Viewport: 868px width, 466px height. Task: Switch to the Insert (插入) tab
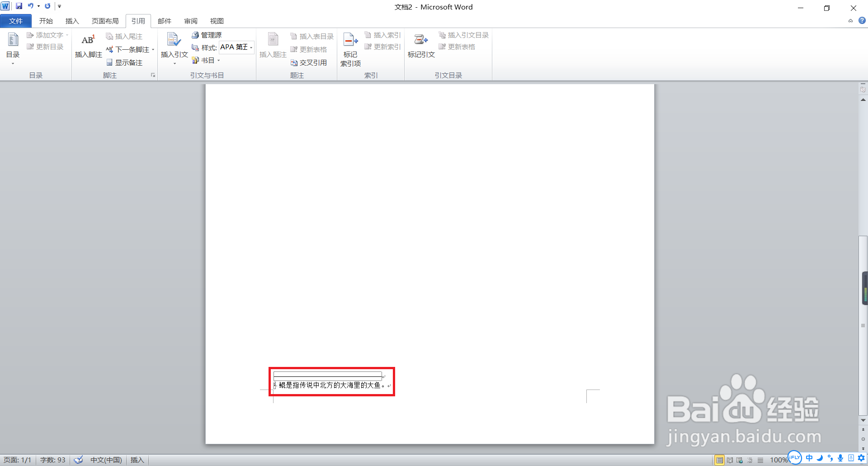(x=72, y=21)
